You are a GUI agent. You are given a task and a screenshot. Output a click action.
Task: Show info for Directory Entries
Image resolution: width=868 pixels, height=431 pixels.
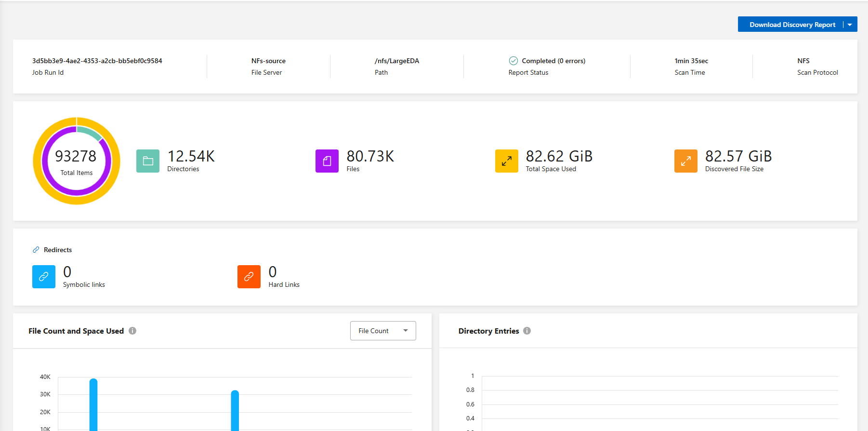(527, 331)
